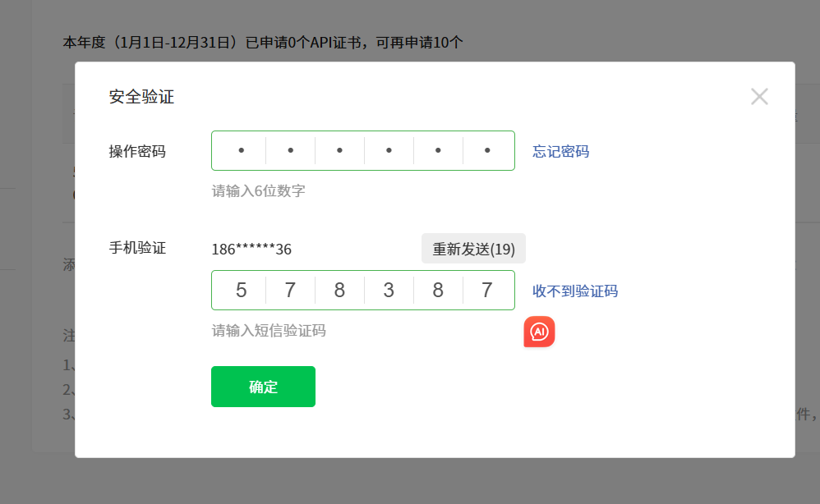Select second SMS code box
This screenshot has height=504, width=820.
click(x=290, y=291)
